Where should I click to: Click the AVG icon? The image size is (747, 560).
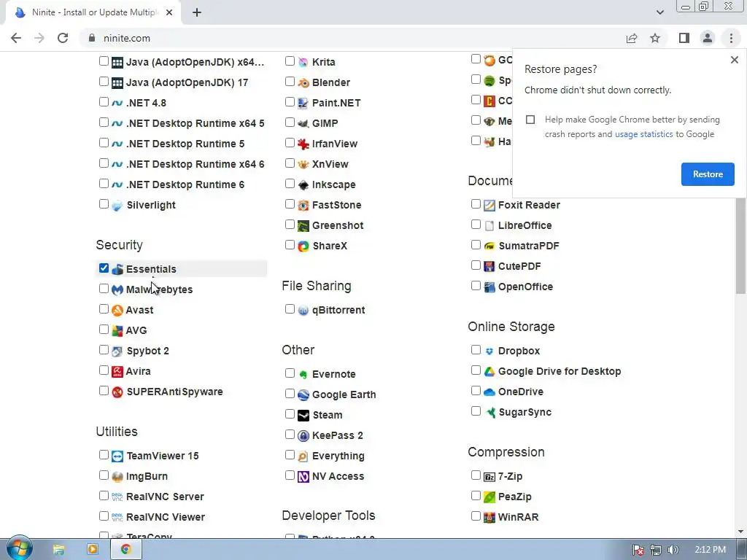[x=117, y=330]
